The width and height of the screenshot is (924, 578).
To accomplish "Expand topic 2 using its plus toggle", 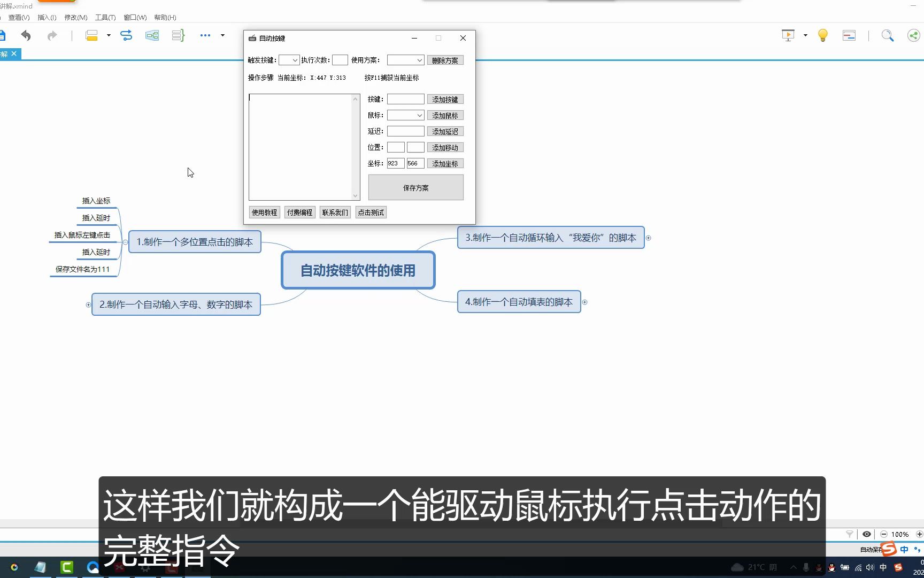I will [x=88, y=305].
